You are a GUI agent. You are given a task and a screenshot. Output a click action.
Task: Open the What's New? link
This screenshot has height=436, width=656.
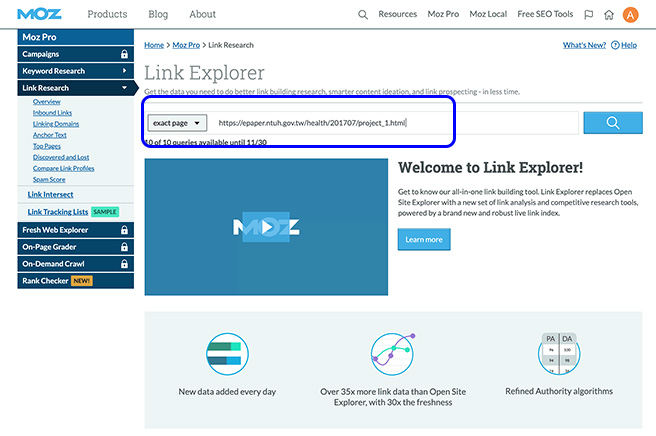(x=584, y=45)
